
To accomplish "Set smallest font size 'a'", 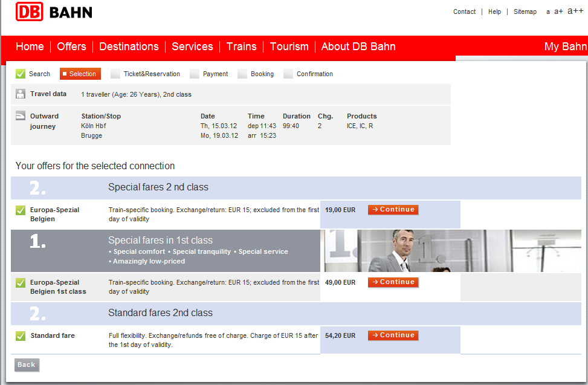I will point(548,12).
